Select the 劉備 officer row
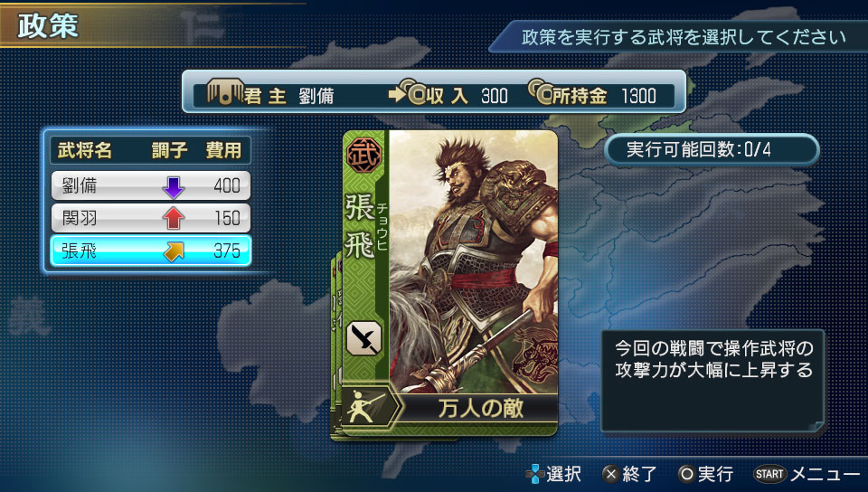Image resolution: width=868 pixels, height=492 pixels. 151,185
